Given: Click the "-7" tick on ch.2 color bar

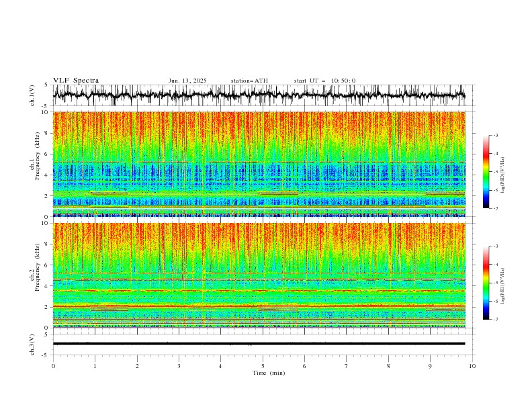Looking at the screenshot, I should [x=496, y=320].
